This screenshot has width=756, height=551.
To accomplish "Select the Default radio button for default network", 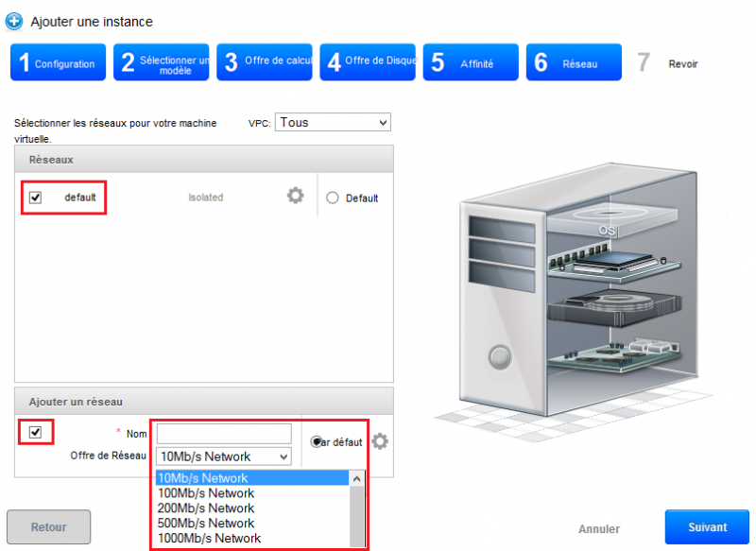I will pyautogui.click(x=332, y=198).
